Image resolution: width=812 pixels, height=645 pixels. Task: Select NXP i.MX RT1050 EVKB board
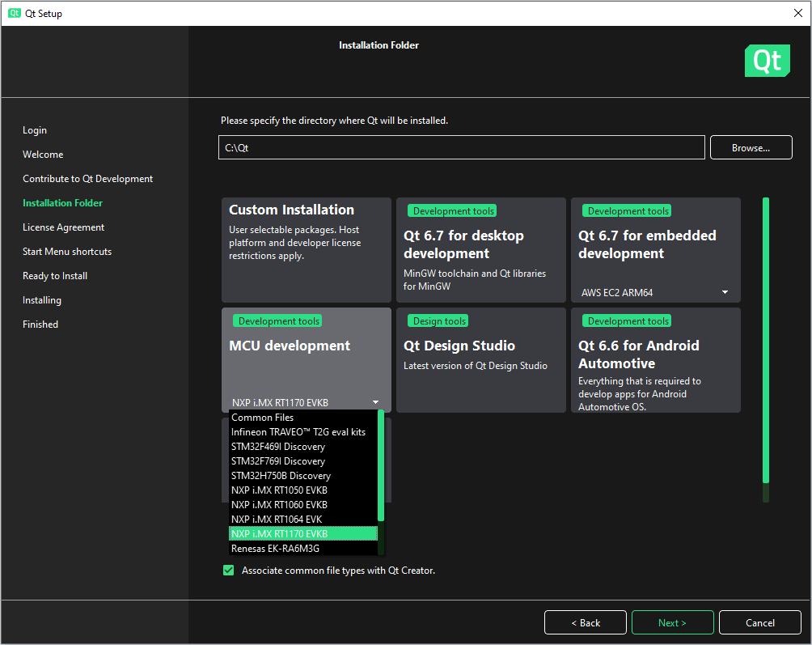[x=281, y=490]
